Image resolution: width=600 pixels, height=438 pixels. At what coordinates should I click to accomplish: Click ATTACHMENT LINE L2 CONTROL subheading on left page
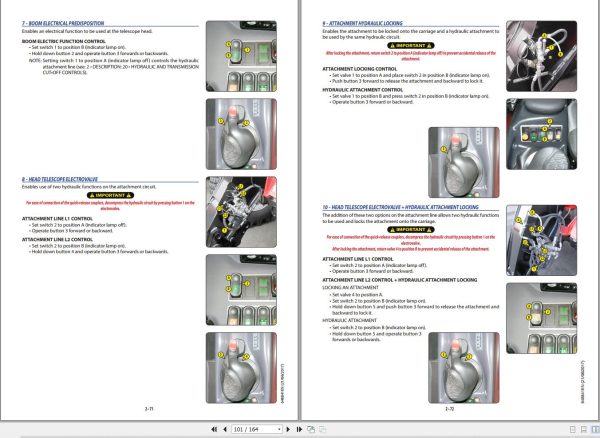(57, 239)
